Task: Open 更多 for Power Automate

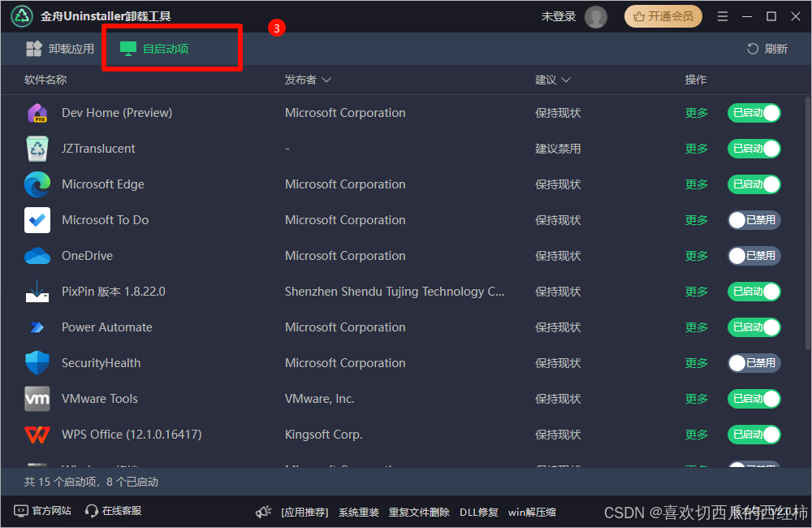Action: [696, 327]
